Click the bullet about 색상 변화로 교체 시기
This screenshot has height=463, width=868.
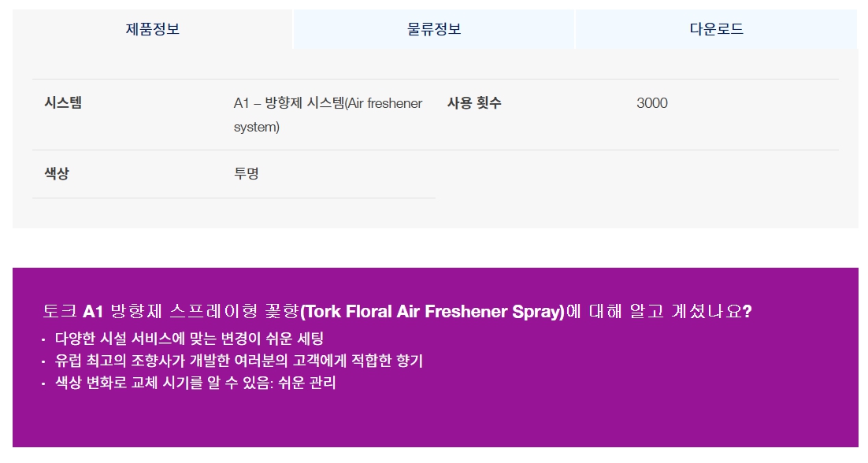[x=195, y=383]
